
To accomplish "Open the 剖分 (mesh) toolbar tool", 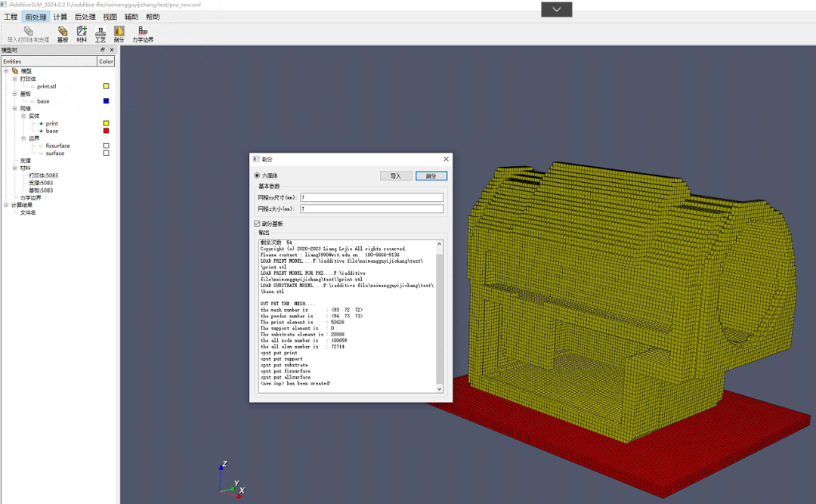I will coord(119,34).
